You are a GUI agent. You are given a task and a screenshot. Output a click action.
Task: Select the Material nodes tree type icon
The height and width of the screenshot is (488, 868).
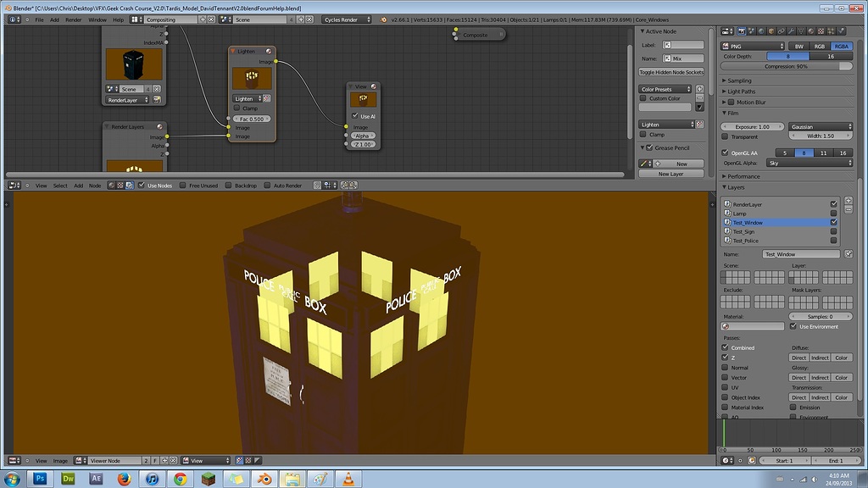[112, 186]
